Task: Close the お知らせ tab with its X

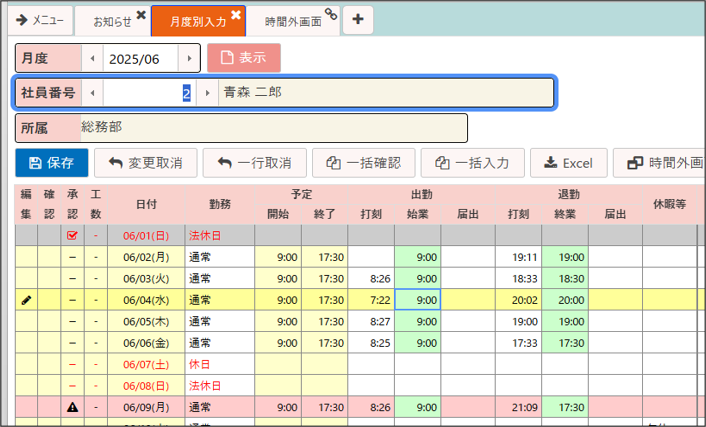Action: point(141,15)
